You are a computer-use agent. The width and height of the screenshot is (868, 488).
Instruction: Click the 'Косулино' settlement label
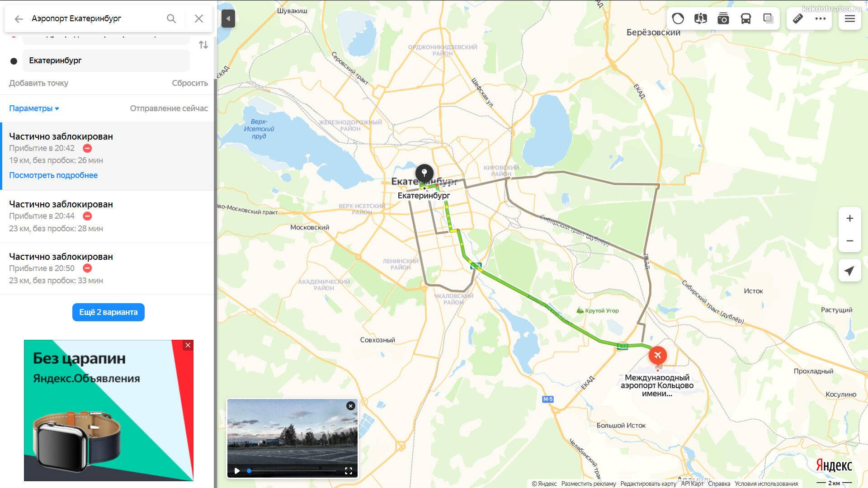click(x=841, y=394)
